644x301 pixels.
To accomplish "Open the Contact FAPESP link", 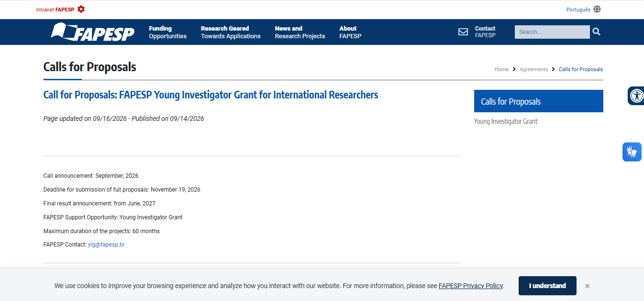I will click(485, 32).
